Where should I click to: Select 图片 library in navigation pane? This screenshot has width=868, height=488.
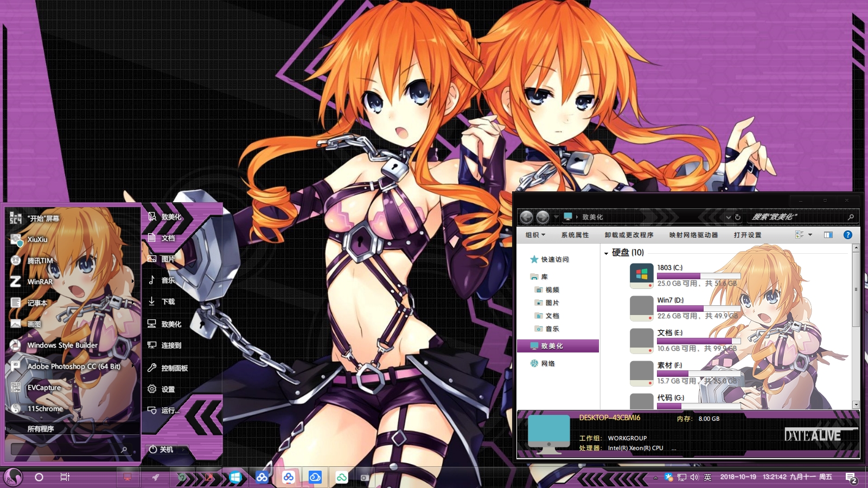point(547,303)
